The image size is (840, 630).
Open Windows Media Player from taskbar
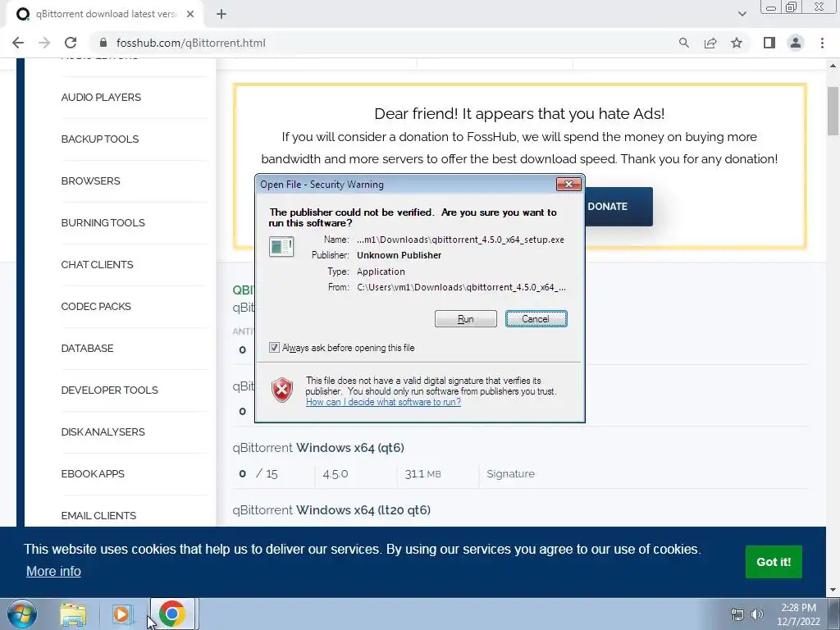122,614
